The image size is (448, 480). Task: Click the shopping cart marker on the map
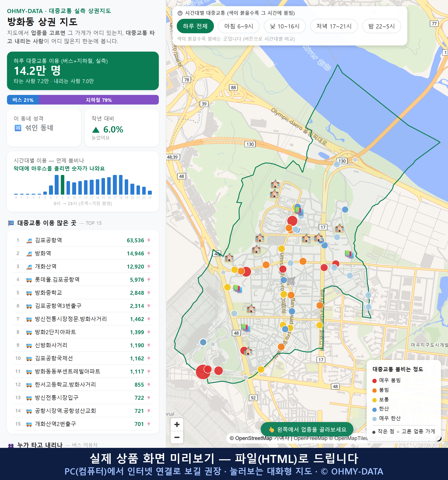[x=291, y=281]
